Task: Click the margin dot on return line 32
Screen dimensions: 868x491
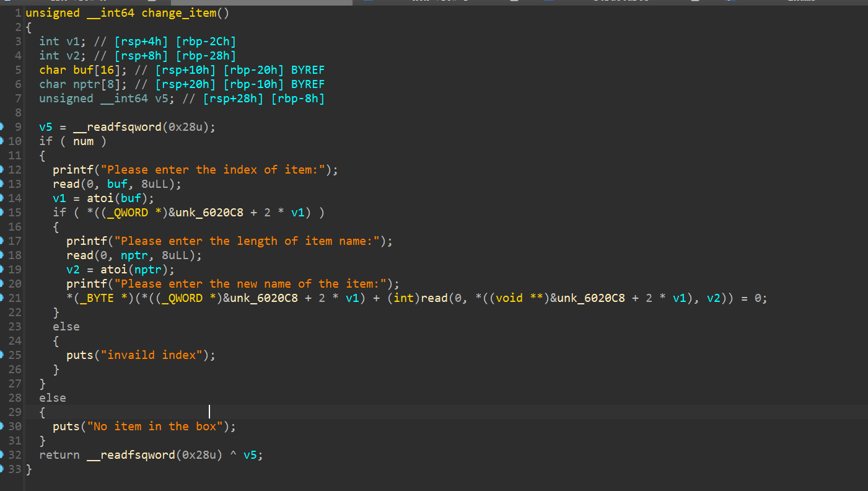Action: coord(2,455)
